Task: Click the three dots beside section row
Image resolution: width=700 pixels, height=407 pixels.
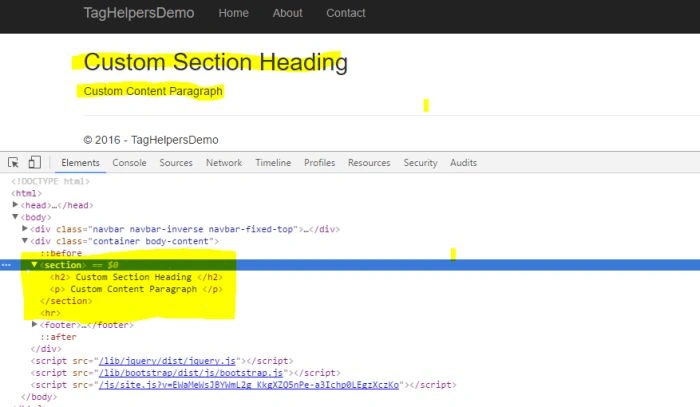Action: 6,265
